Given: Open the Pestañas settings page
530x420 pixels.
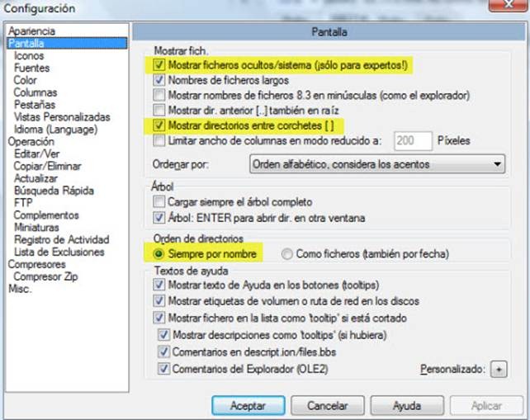Looking at the screenshot, I should [x=35, y=105].
